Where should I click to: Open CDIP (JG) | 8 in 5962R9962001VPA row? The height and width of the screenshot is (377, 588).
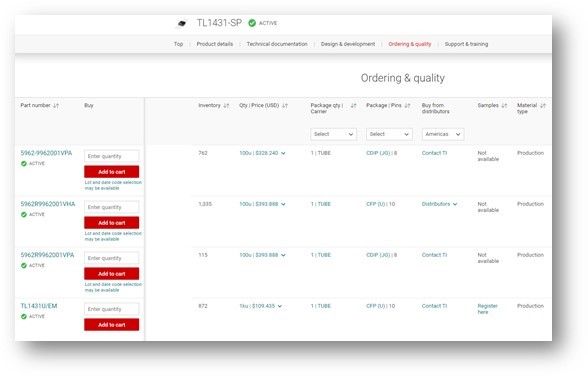pos(381,255)
